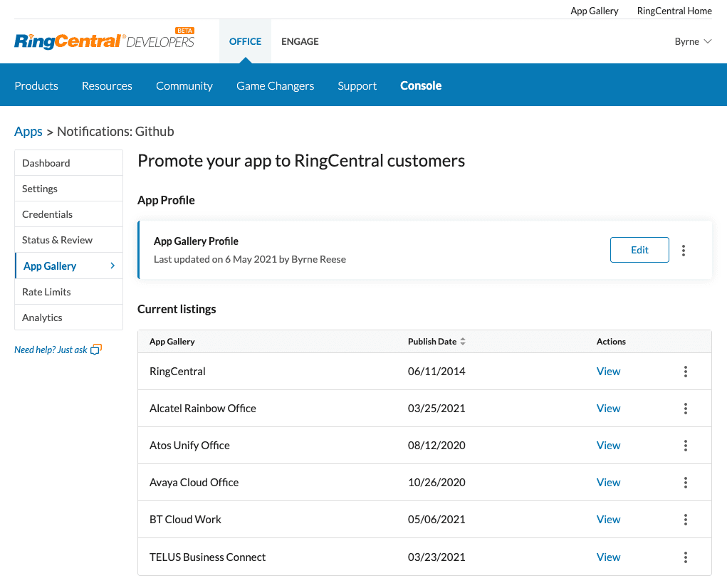
Task: Switch to the ENGAGE tab
Action: tap(300, 41)
